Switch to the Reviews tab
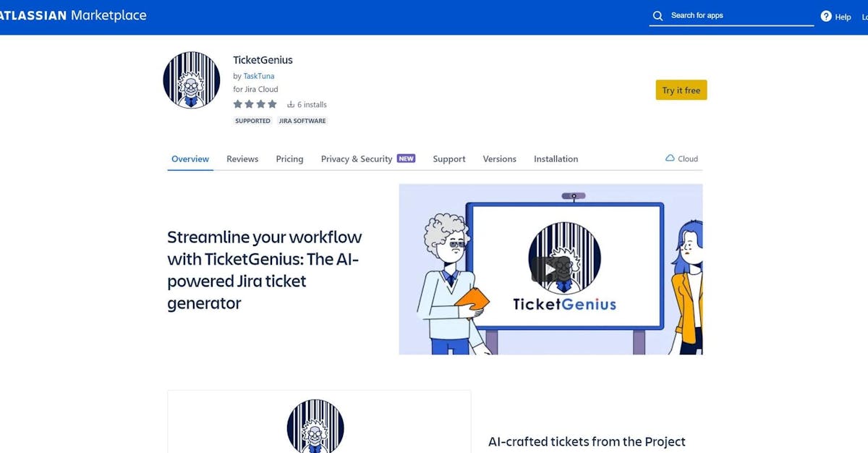Image resolution: width=868 pixels, height=453 pixels. [242, 158]
